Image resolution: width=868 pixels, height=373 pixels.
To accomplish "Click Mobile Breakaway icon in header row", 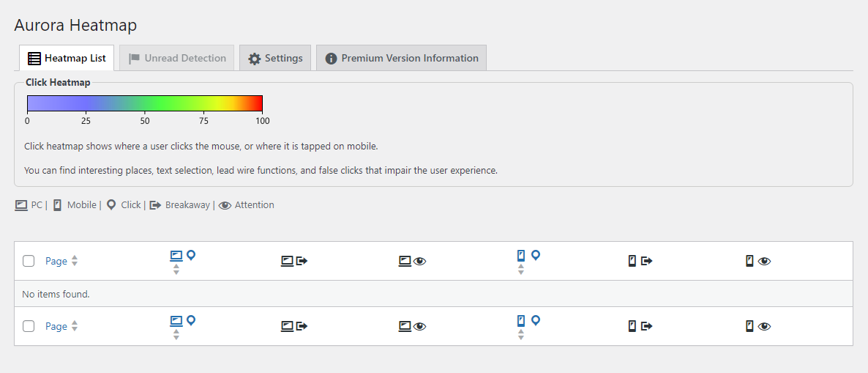I will click(x=640, y=261).
